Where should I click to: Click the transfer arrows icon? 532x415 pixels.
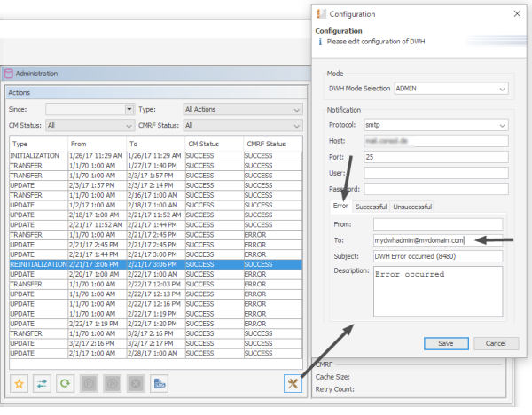click(x=42, y=383)
